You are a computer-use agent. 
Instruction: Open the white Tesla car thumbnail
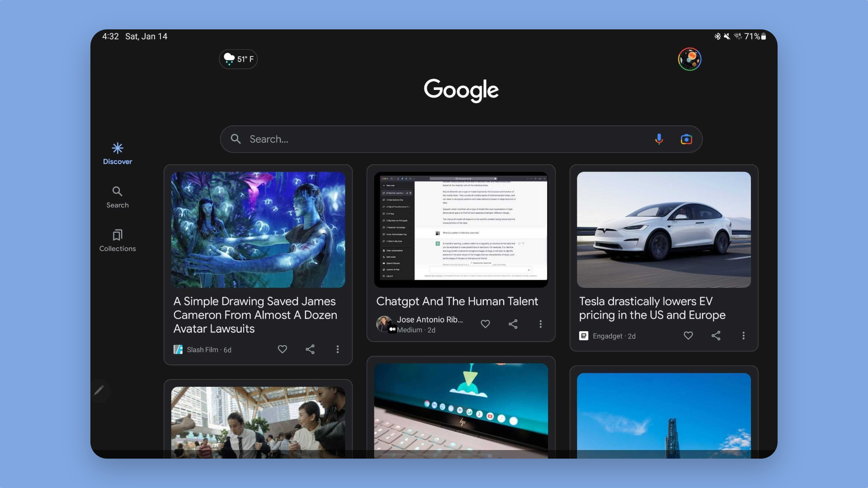pos(664,230)
